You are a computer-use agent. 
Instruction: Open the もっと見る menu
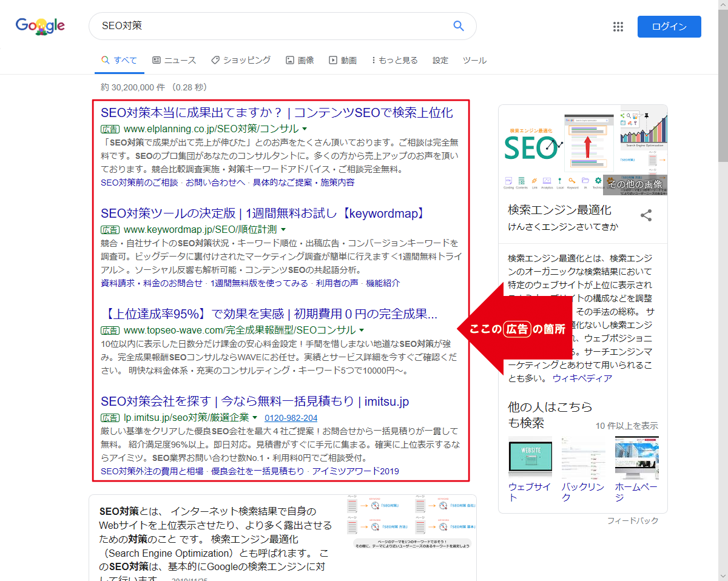[394, 60]
